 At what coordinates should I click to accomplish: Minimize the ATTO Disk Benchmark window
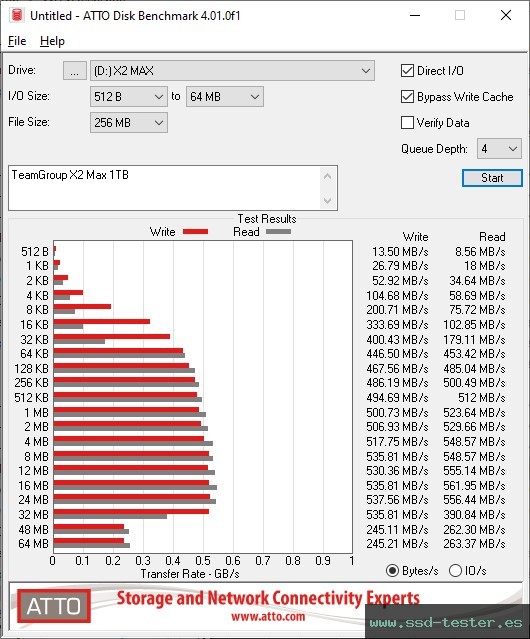415,15
